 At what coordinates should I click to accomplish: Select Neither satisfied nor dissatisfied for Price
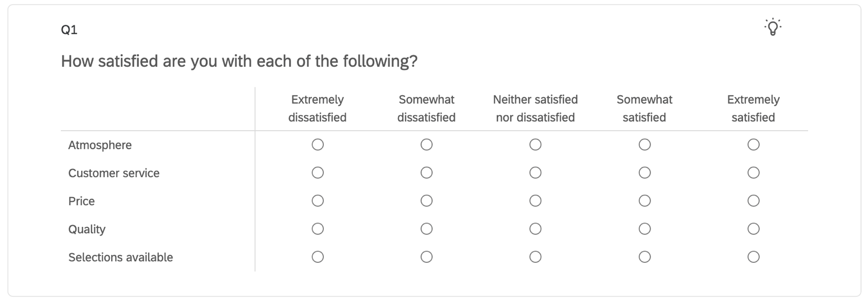535,201
